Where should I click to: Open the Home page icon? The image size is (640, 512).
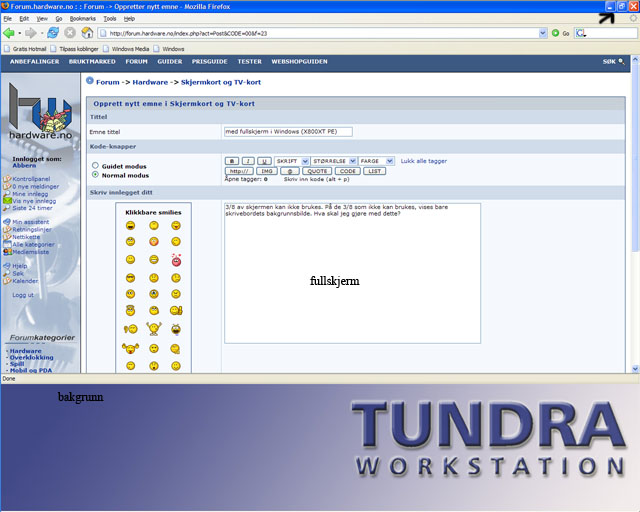click(87, 33)
